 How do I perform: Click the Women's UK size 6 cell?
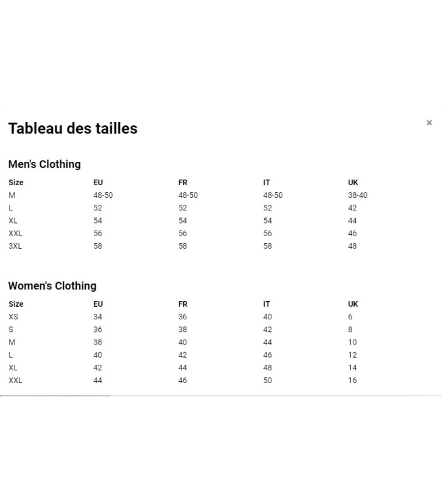pos(350,317)
